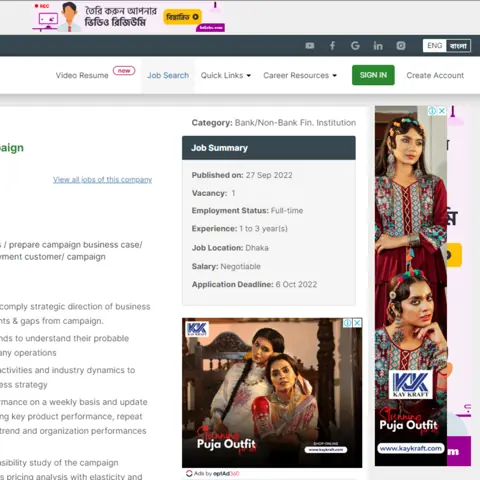Open the Google social icon
Viewport: 480px width, 480px height.
(355, 46)
